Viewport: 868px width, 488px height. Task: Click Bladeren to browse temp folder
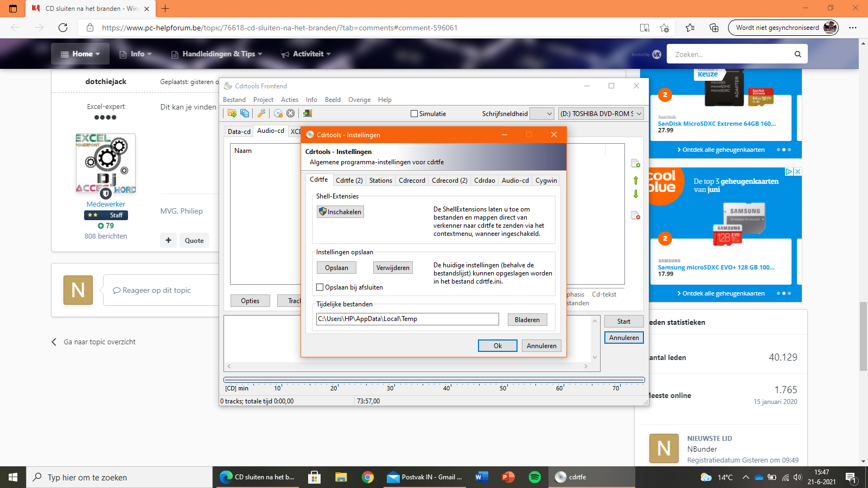click(527, 320)
